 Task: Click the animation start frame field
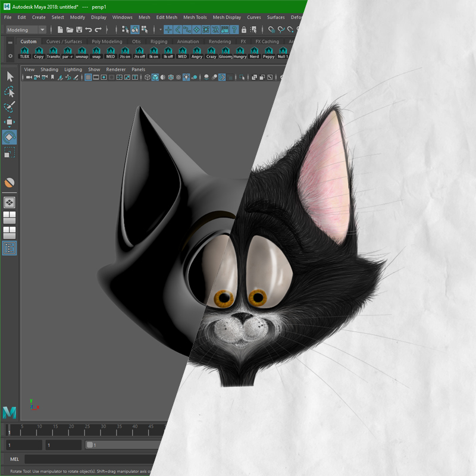click(x=24, y=445)
